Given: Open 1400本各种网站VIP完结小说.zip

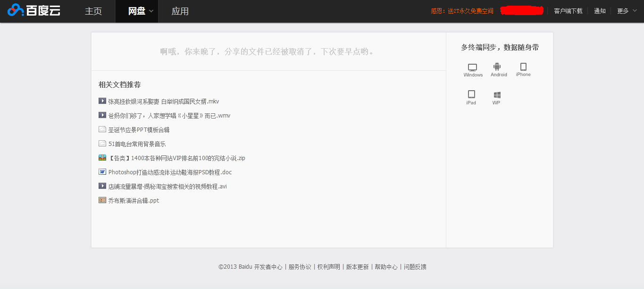Looking at the screenshot, I should click(176, 158).
